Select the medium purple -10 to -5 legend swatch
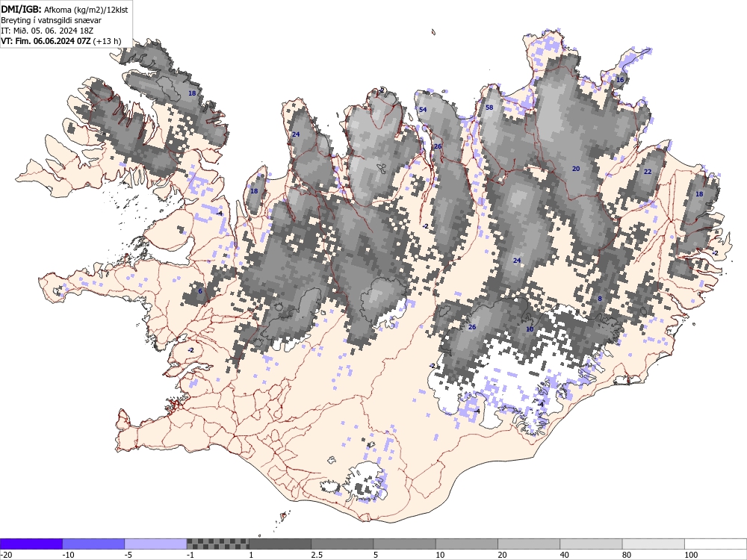747x560 pixels. pos(94,544)
